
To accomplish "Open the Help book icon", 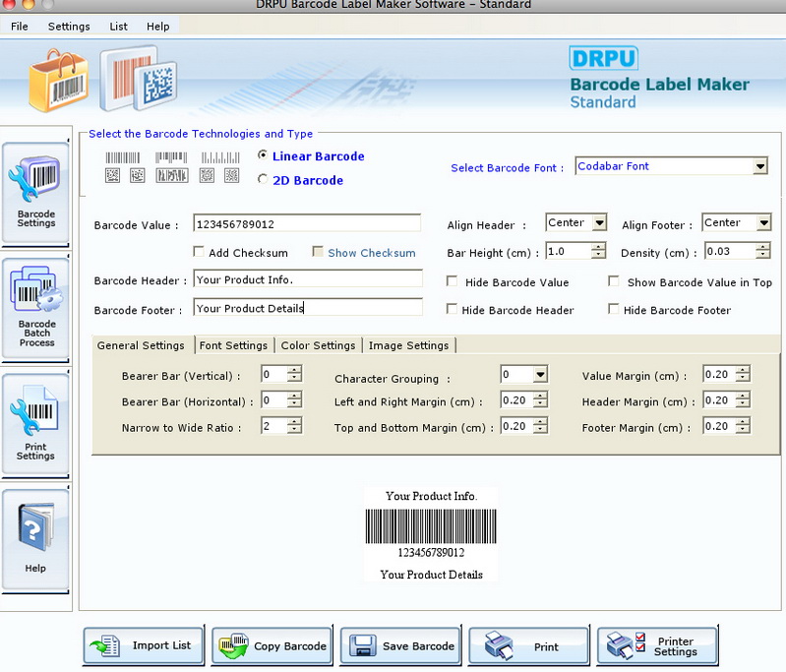I will pyautogui.click(x=35, y=539).
